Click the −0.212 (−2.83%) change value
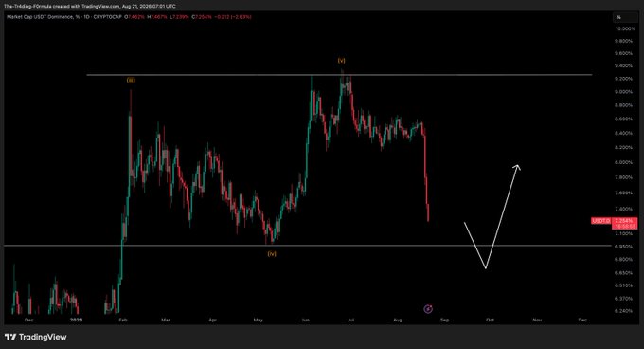Screen dimensions: 644x349 [x=233, y=17]
